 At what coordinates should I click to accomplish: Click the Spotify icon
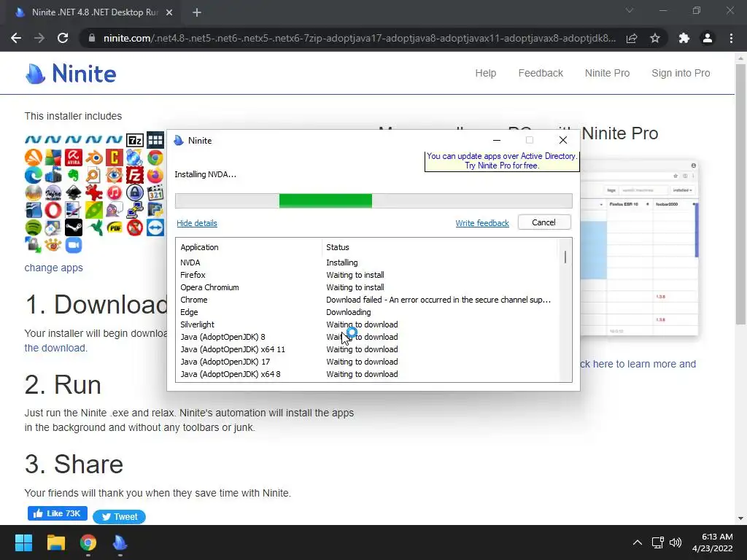(34, 227)
